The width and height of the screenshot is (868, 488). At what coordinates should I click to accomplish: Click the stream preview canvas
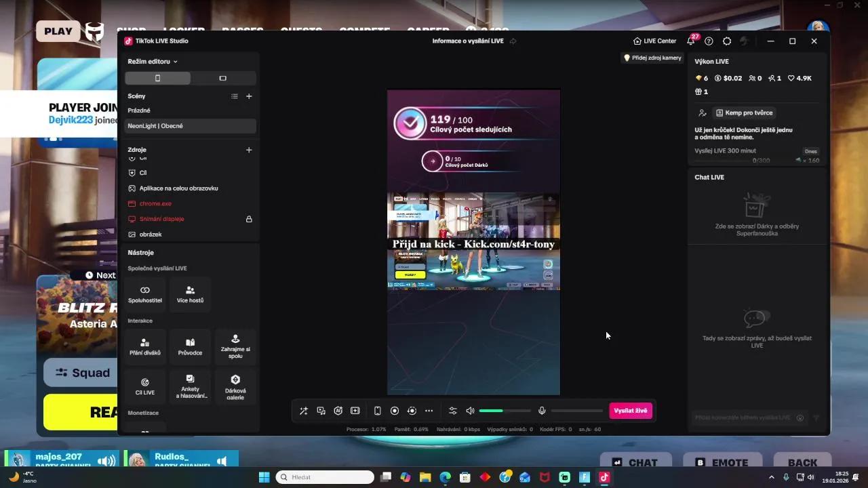coord(473,242)
